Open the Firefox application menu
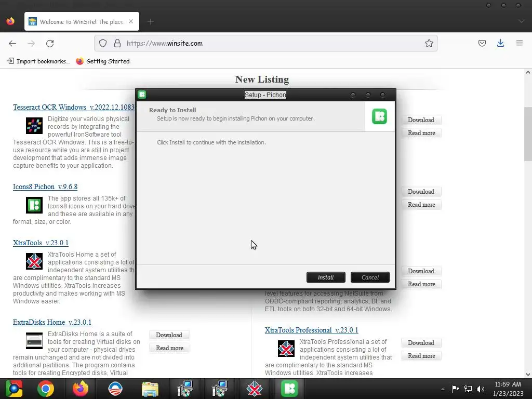Viewport: 532px width, 399px height. click(520, 43)
